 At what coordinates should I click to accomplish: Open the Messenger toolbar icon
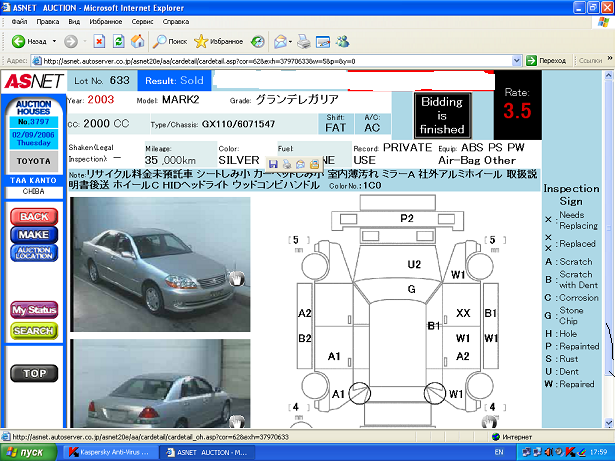(342, 41)
